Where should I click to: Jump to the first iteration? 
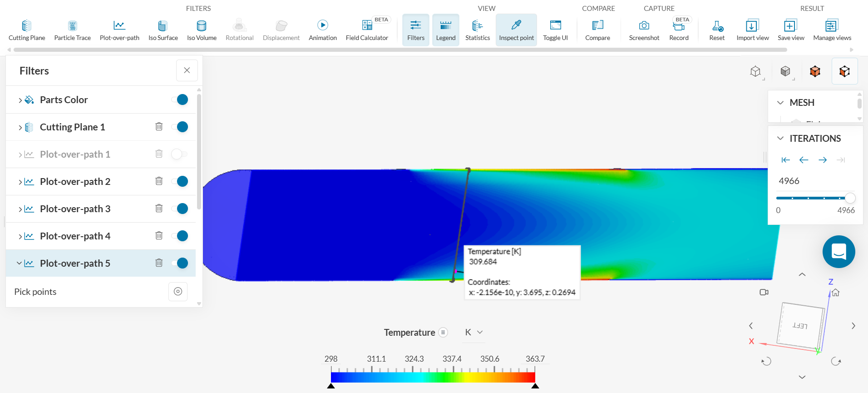(x=785, y=160)
